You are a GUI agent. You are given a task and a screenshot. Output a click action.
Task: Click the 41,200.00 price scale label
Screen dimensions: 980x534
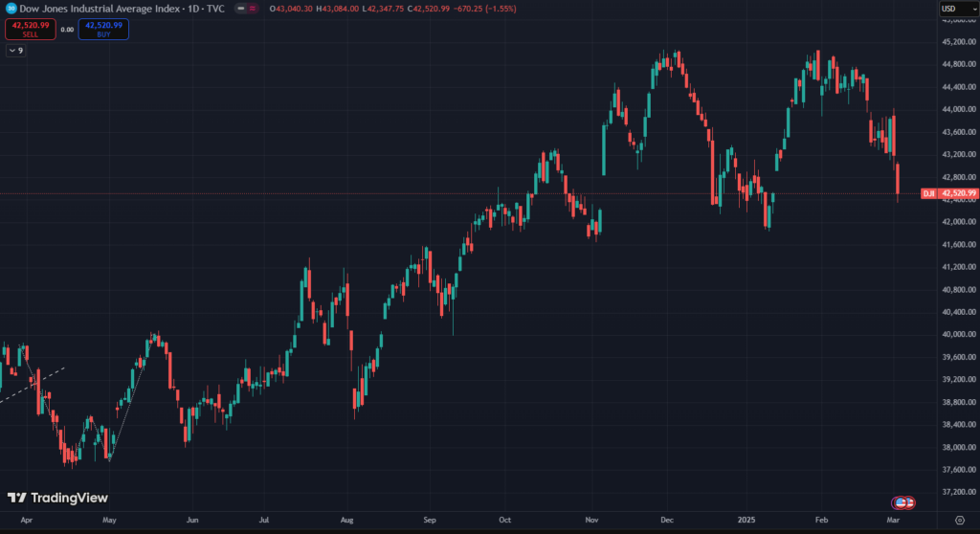(x=959, y=267)
